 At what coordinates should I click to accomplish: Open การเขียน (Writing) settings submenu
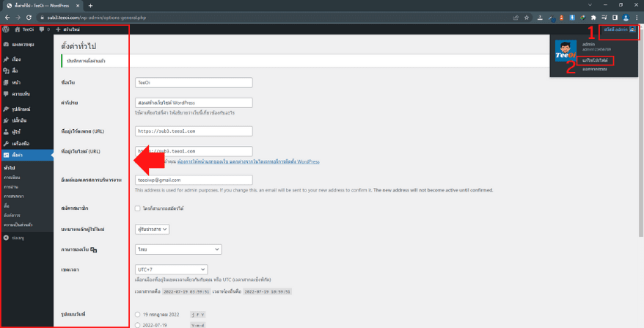(x=12, y=178)
